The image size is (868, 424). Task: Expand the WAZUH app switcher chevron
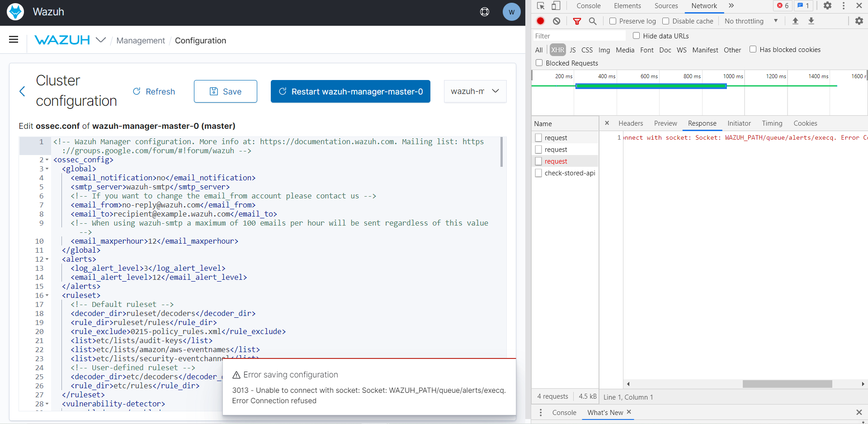100,40
